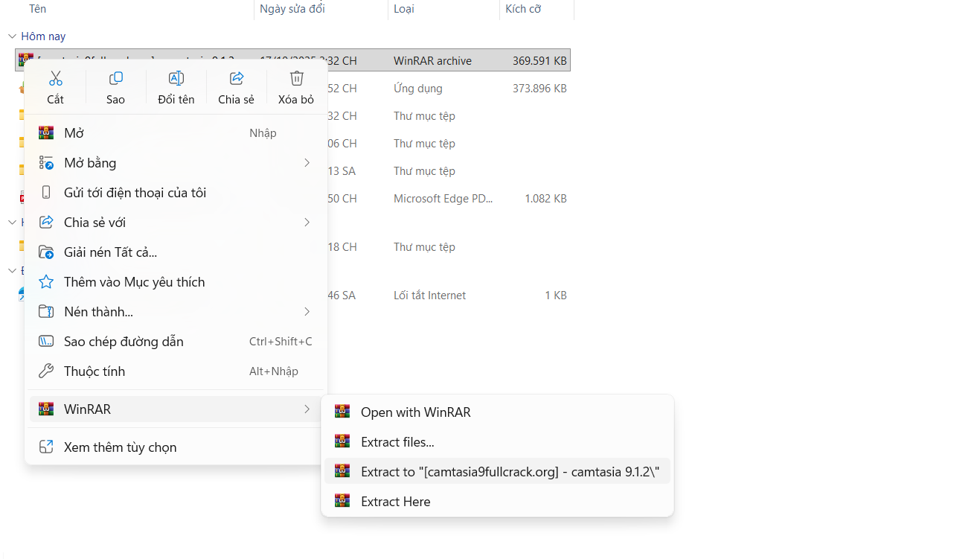Add file via Thêm vào Mục yêu thích
Screen dimensions: 980x559
pos(134,282)
